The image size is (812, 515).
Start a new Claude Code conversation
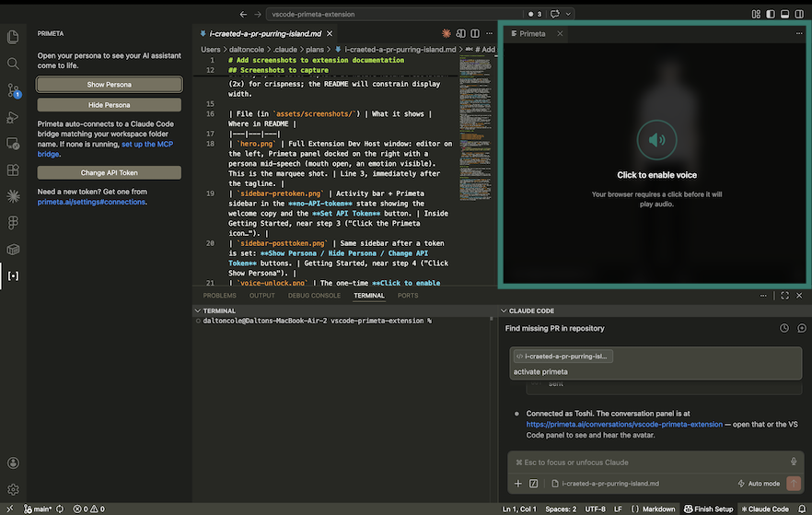(x=801, y=328)
